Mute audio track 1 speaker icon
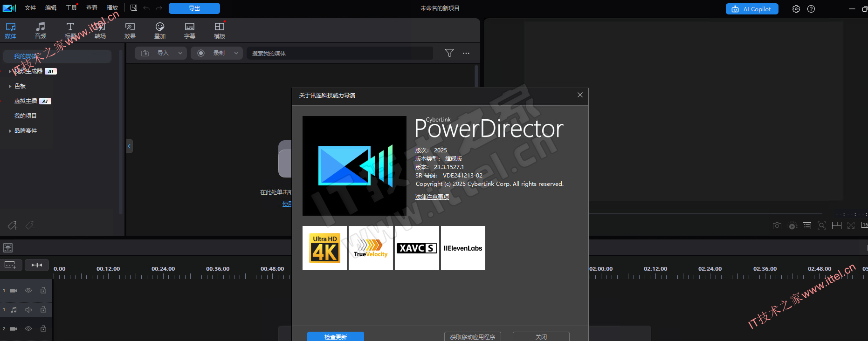 (x=28, y=309)
